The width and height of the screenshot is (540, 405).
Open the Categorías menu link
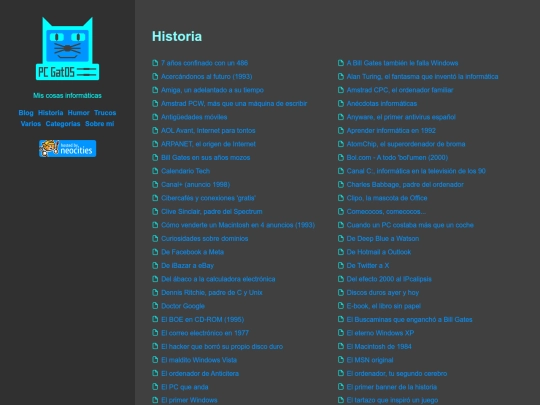(x=63, y=124)
